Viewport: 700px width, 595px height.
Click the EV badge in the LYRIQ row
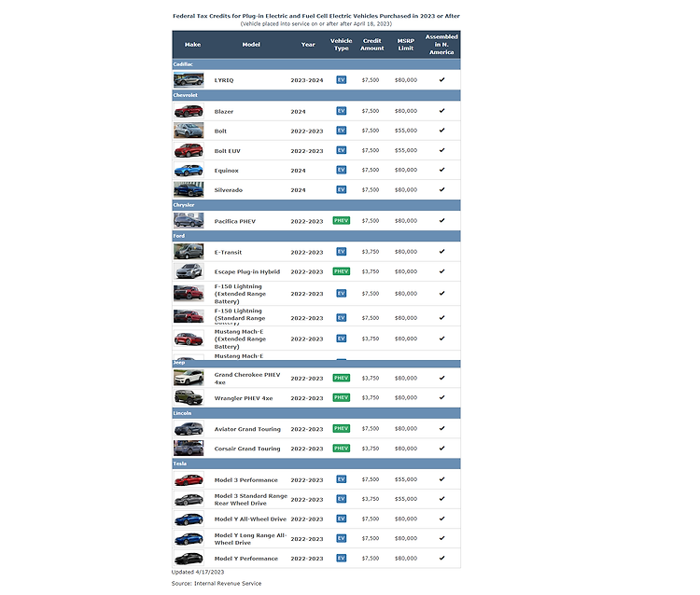pos(341,80)
